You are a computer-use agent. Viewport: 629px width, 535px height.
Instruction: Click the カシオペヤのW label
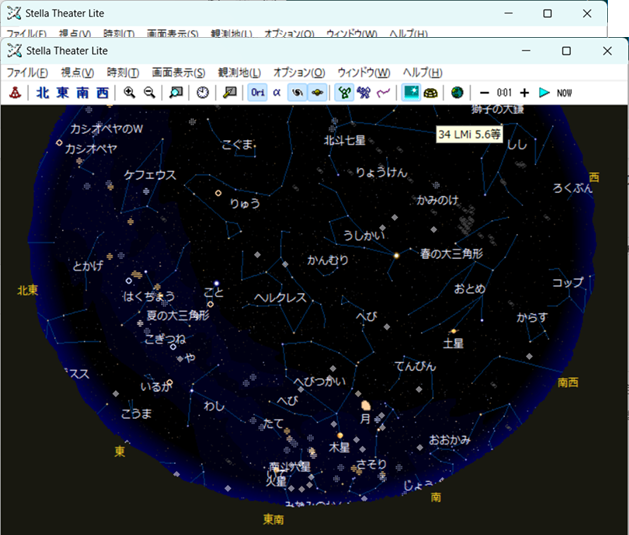click(x=106, y=129)
